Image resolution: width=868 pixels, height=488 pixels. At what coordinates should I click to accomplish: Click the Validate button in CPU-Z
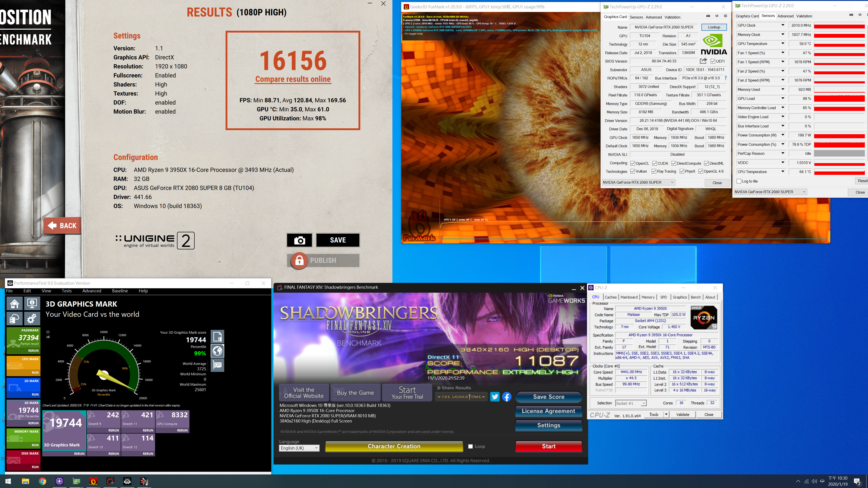[x=683, y=415]
